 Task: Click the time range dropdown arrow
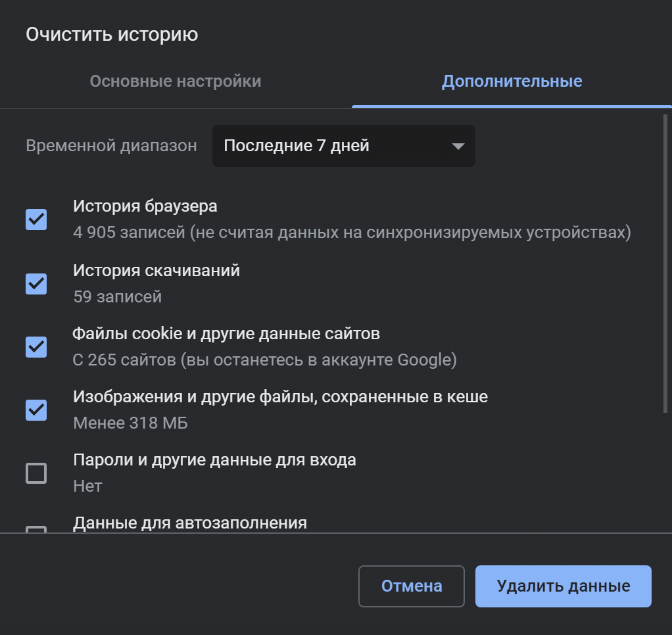458,146
